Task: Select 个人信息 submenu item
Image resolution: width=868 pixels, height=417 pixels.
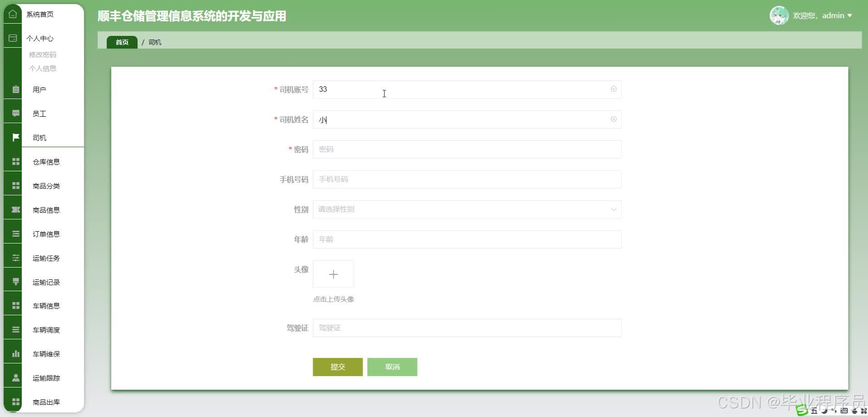Action: coord(43,68)
